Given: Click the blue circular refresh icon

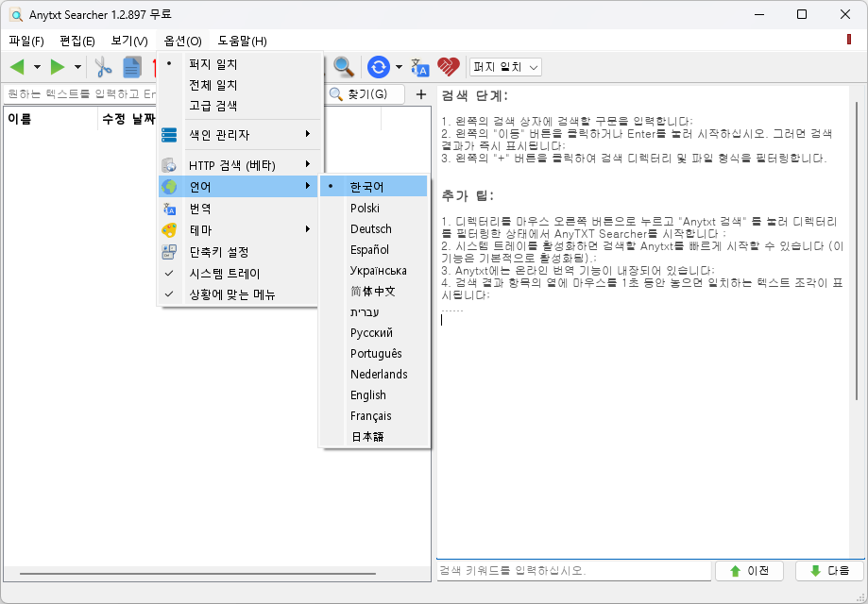Looking at the screenshot, I should tap(379, 67).
